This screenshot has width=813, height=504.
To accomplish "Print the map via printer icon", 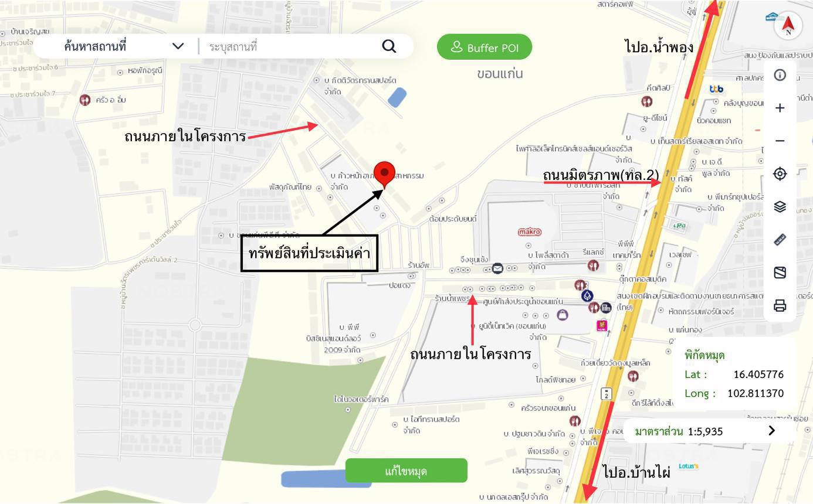I will (780, 305).
